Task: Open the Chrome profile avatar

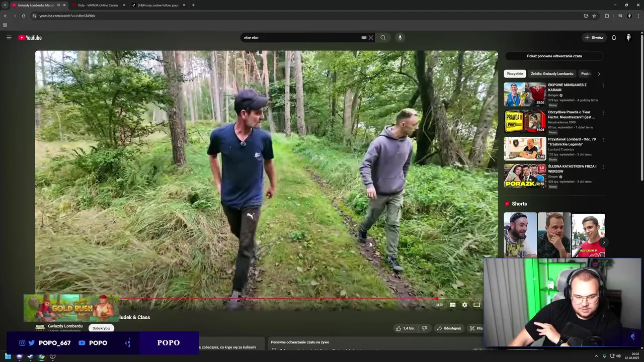Action: (x=629, y=16)
